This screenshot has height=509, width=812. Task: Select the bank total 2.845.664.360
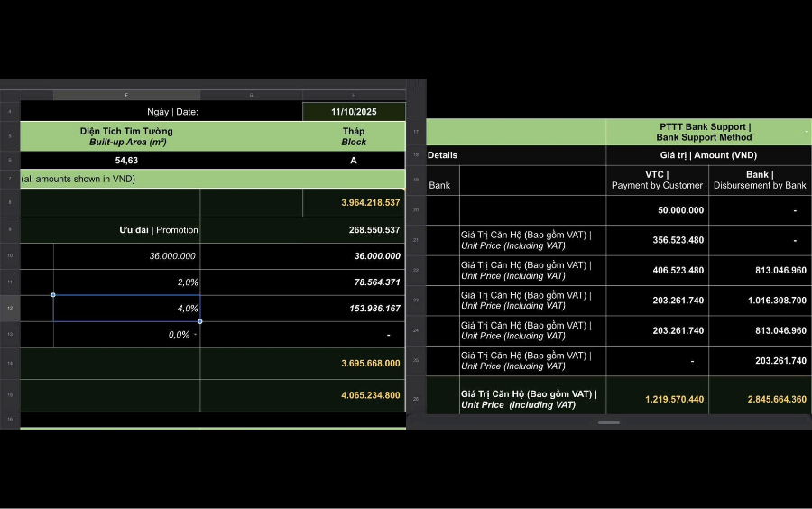[x=760, y=399]
